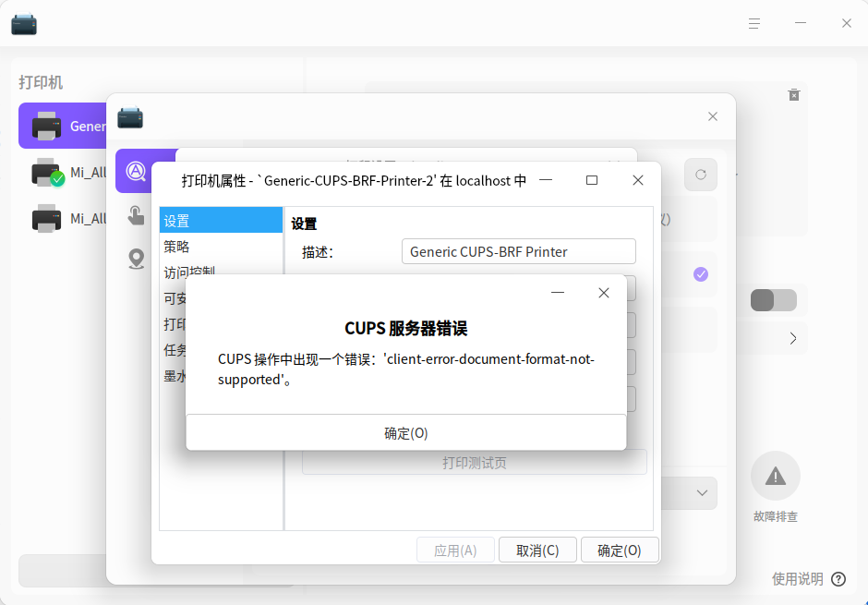Open the main window hamburger menu
Viewport: 868px width, 605px height.
tap(754, 23)
